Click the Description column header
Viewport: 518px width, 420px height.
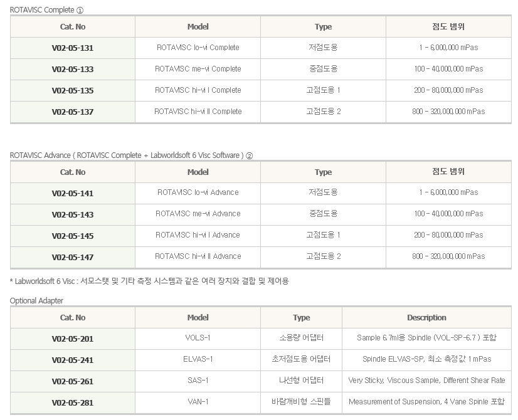426,318
